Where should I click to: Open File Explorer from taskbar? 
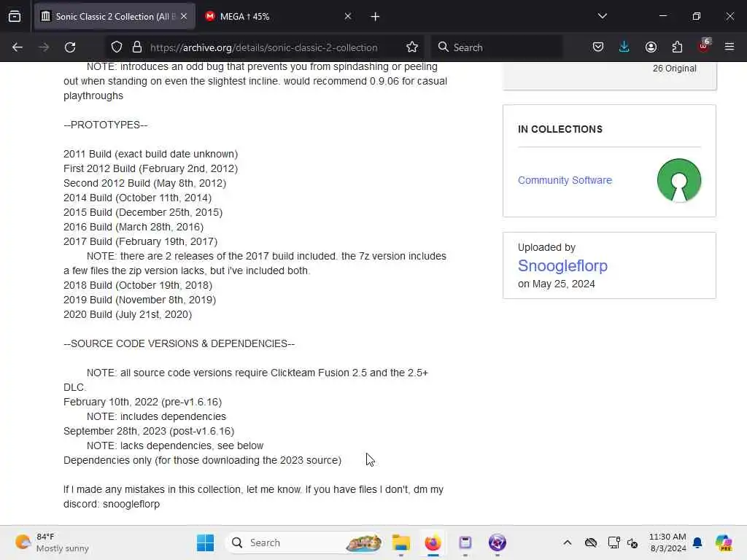click(401, 542)
